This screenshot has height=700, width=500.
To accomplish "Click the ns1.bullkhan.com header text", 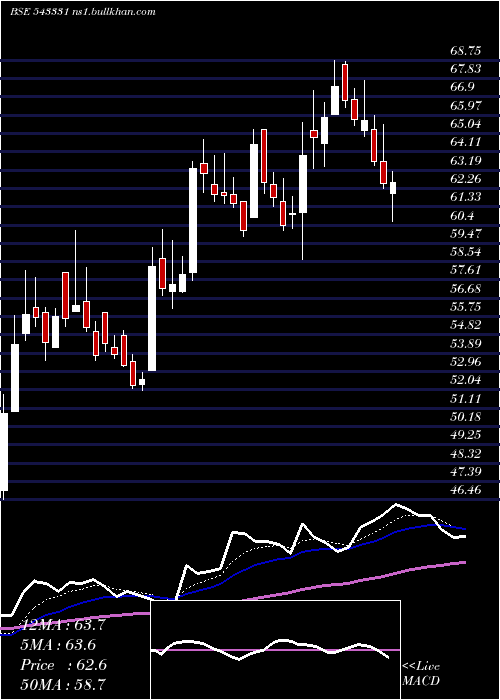I will tap(113, 12).
